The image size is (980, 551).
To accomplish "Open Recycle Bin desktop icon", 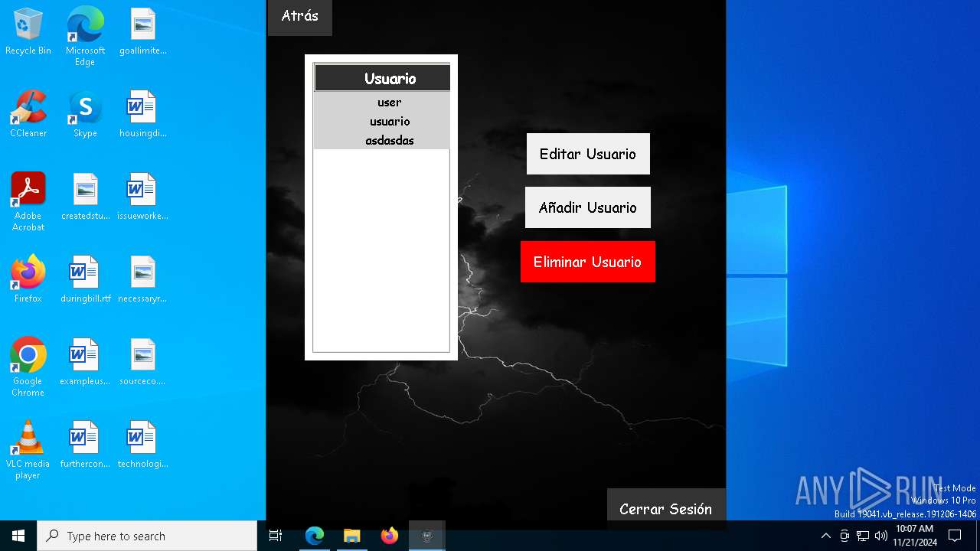I will [x=28, y=32].
